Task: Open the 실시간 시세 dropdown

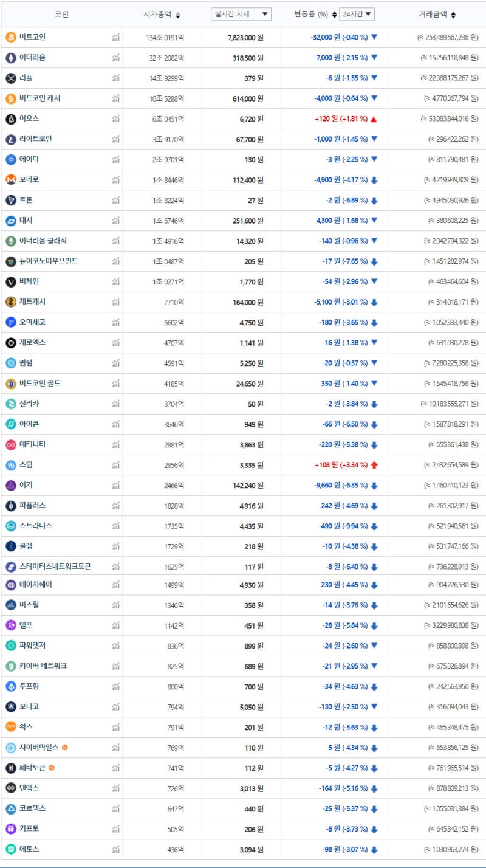Action: point(240,13)
